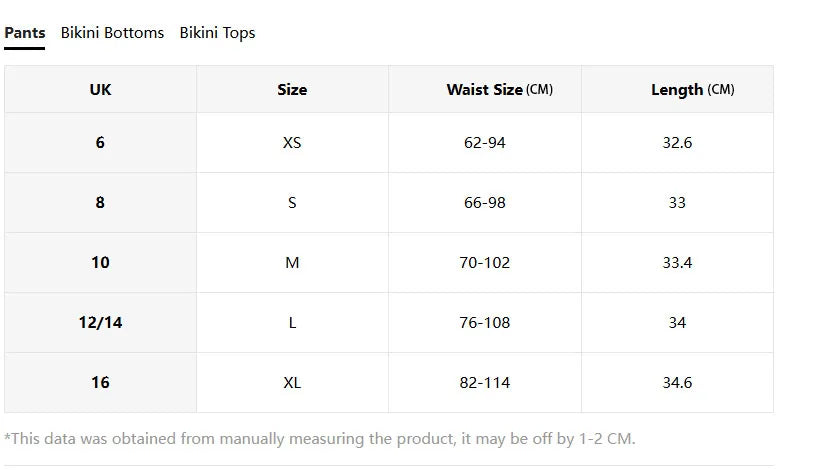The image size is (824, 470).
Task: Click the manual measurement disclaimer text
Action: tap(320, 438)
